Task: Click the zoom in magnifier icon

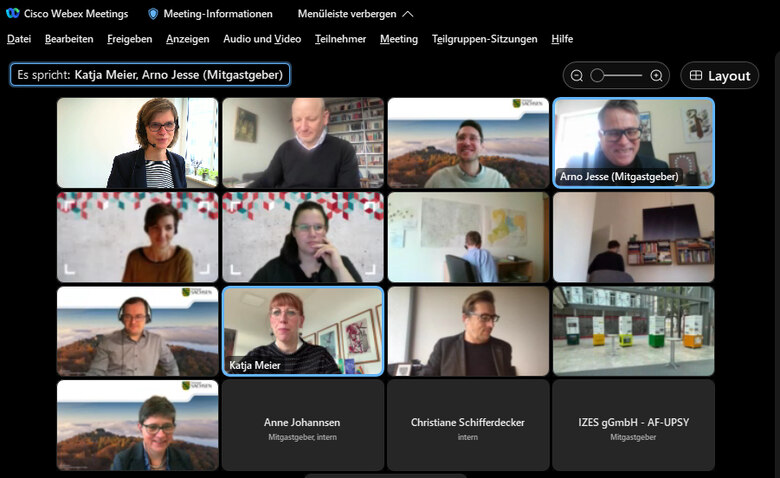Action: pos(656,76)
